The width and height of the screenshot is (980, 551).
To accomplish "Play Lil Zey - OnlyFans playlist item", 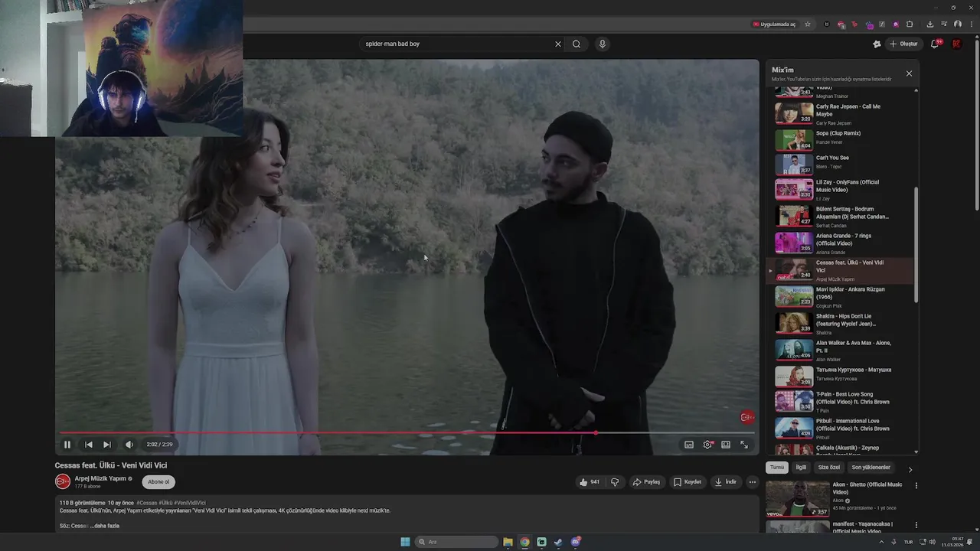I will pos(841,189).
